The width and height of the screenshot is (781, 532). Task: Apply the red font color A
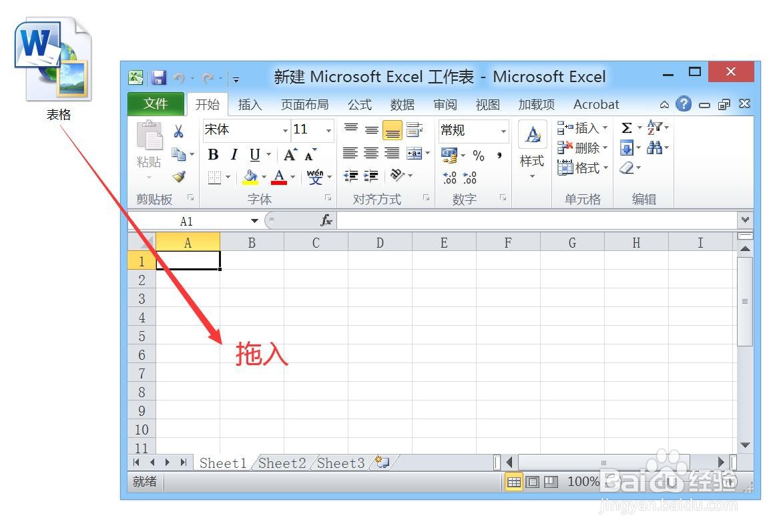click(279, 177)
